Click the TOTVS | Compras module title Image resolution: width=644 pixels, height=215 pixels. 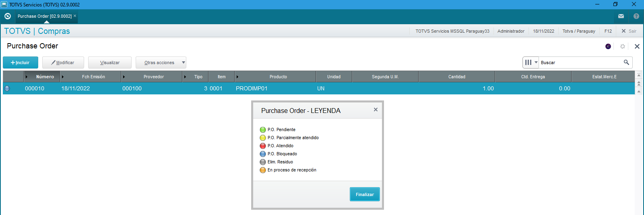[x=37, y=31]
